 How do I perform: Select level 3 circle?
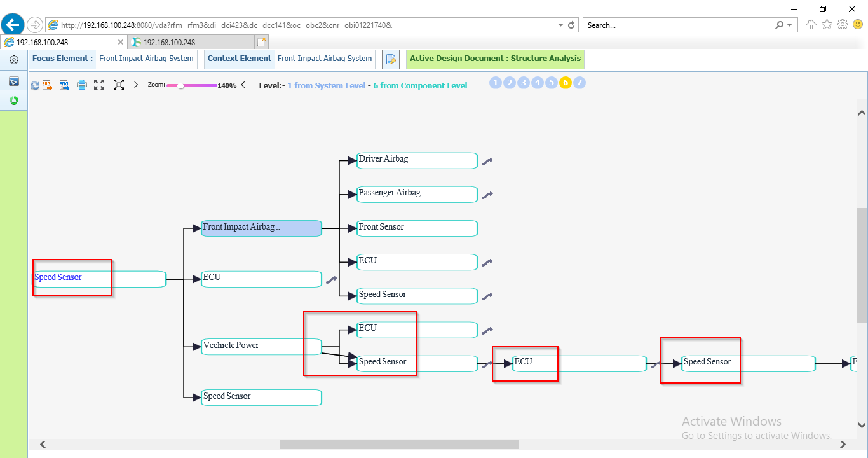[x=524, y=83]
